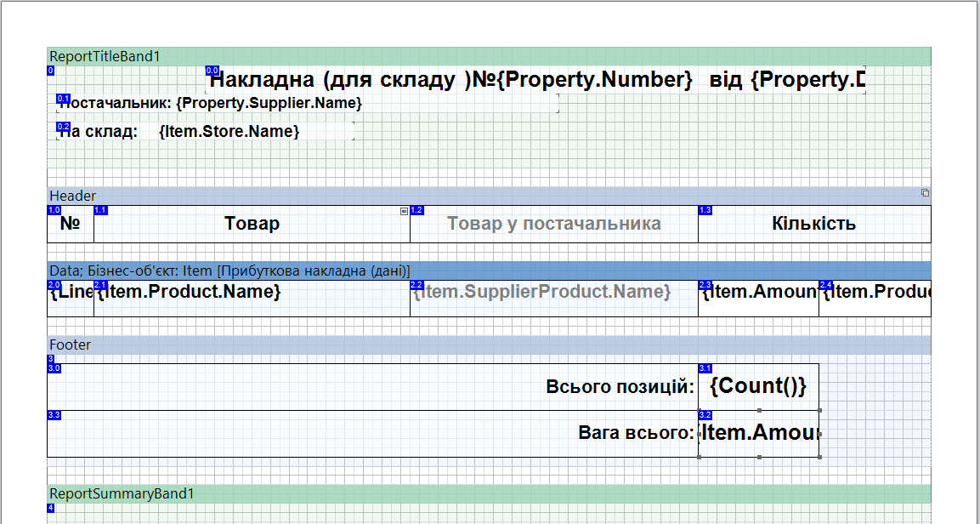Viewport: 980px width, 524px height.
Task: Select the {Item.Product.Name} data cell
Action: tap(252, 299)
